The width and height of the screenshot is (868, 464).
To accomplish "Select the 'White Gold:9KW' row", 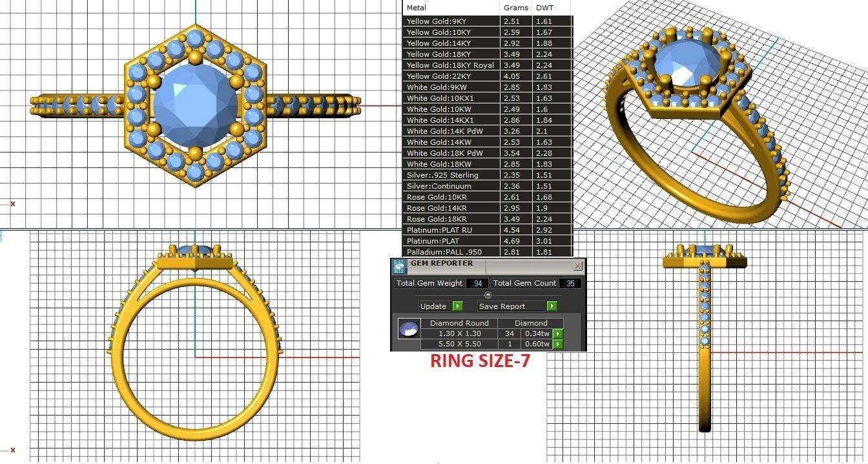I will 488,87.
